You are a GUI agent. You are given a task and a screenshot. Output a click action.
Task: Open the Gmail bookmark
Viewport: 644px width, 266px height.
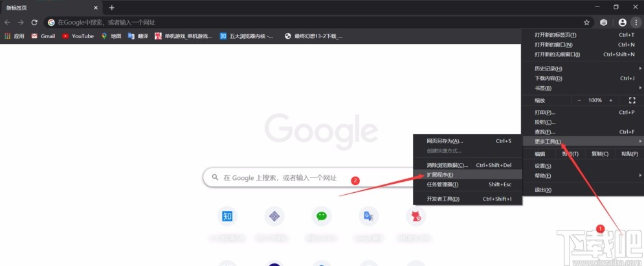coord(43,36)
